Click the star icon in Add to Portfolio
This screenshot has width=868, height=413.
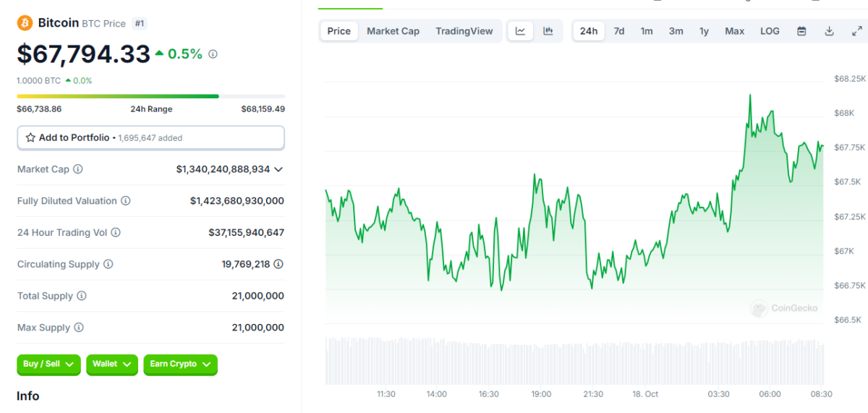click(30, 137)
